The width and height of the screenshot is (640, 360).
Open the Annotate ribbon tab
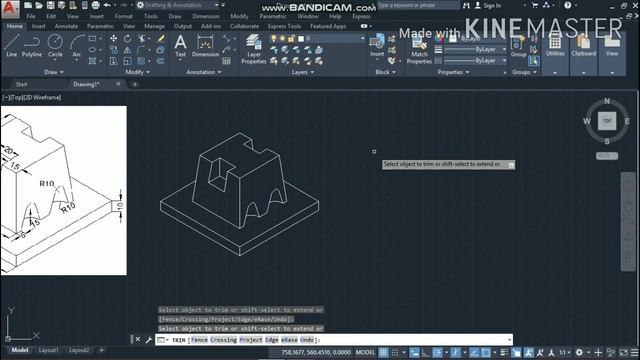pyautogui.click(x=66, y=26)
